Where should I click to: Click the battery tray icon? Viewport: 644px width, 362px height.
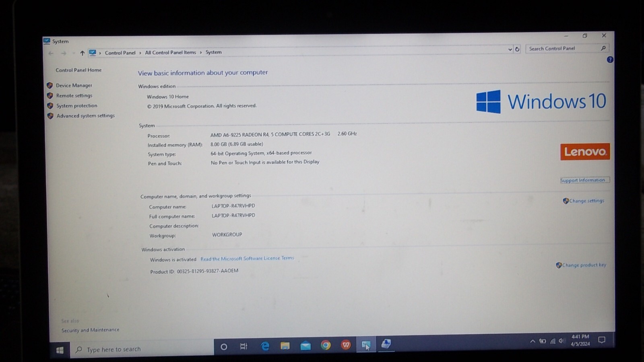[x=543, y=341]
